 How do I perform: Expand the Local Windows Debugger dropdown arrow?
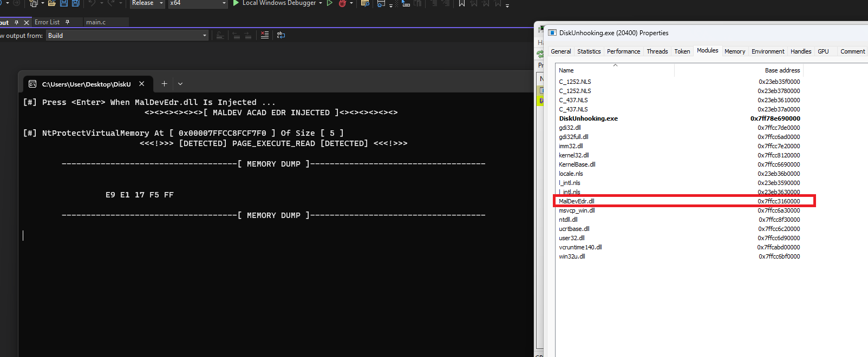[x=321, y=3]
